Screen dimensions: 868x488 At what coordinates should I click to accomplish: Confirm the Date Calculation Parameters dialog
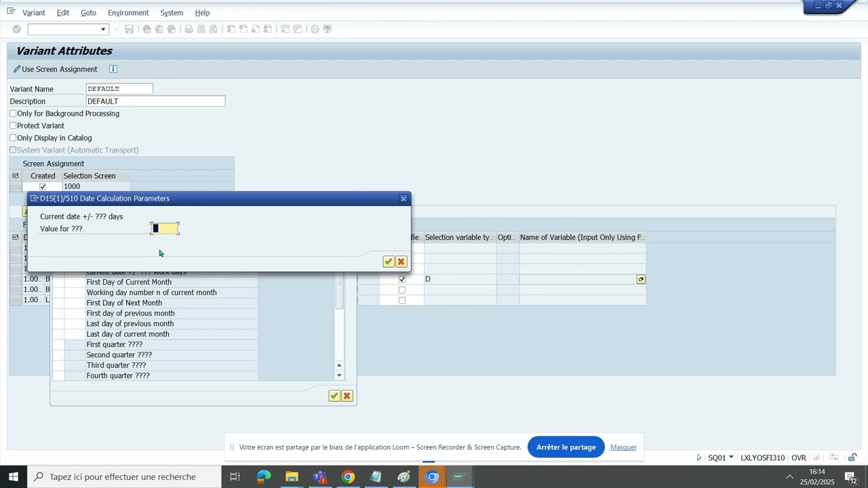pyautogui.click(x=389, y=262)
